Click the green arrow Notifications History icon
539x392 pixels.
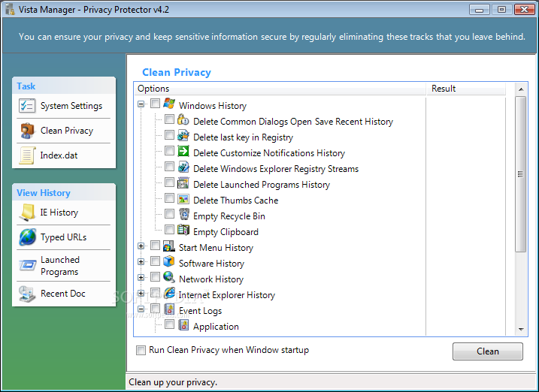tap(183, 151)
